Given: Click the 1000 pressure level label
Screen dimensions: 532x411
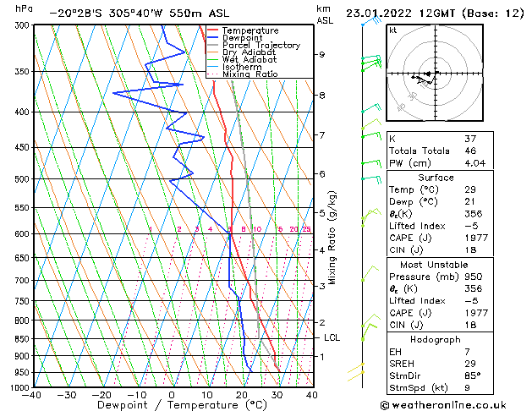Looking at the screenshot, I should (21, 387).
